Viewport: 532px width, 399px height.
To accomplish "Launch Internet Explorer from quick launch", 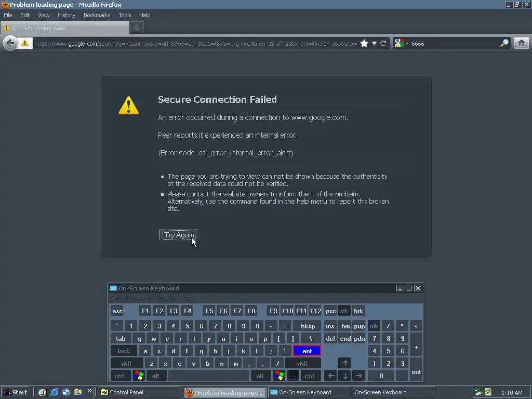I will 54,392.
